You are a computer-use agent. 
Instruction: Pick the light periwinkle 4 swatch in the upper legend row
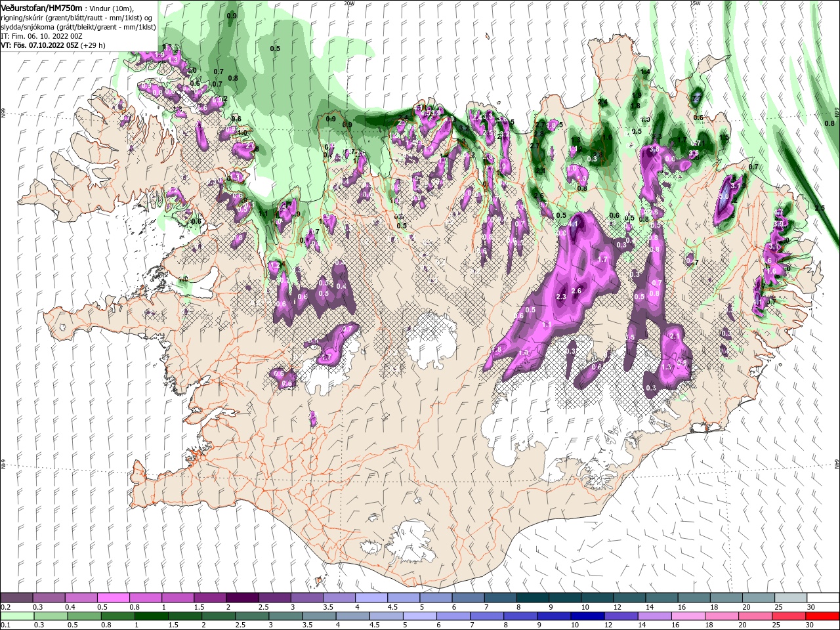[371, 598]
